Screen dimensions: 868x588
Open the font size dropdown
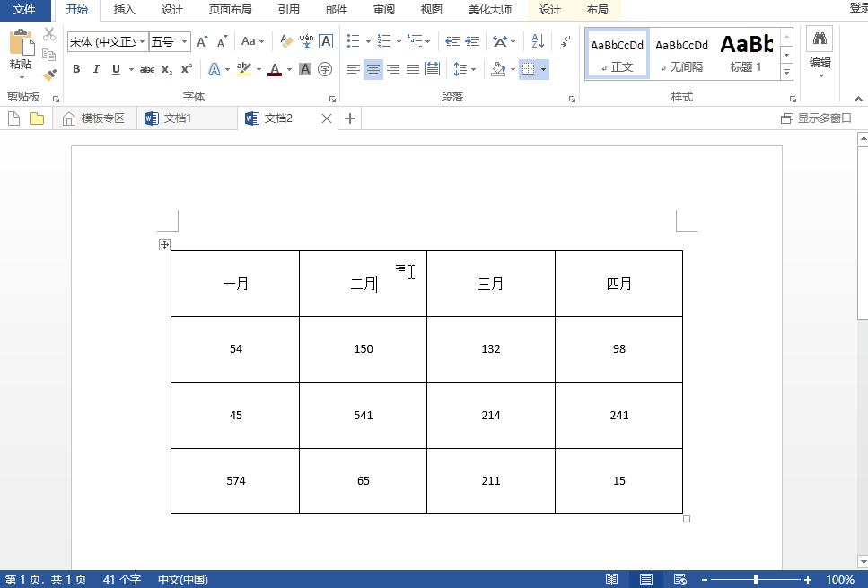tap(185, 40)
